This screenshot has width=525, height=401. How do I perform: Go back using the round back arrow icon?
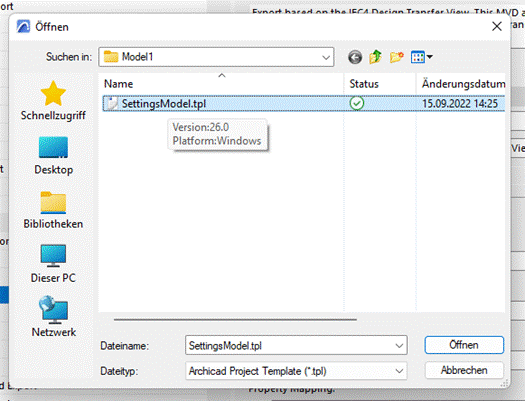point(355,57)
